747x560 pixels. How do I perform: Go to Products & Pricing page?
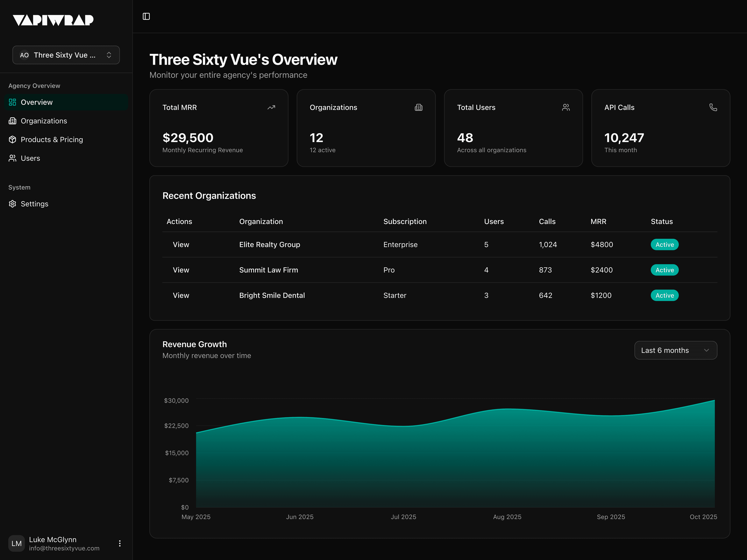tap(52, 139)
